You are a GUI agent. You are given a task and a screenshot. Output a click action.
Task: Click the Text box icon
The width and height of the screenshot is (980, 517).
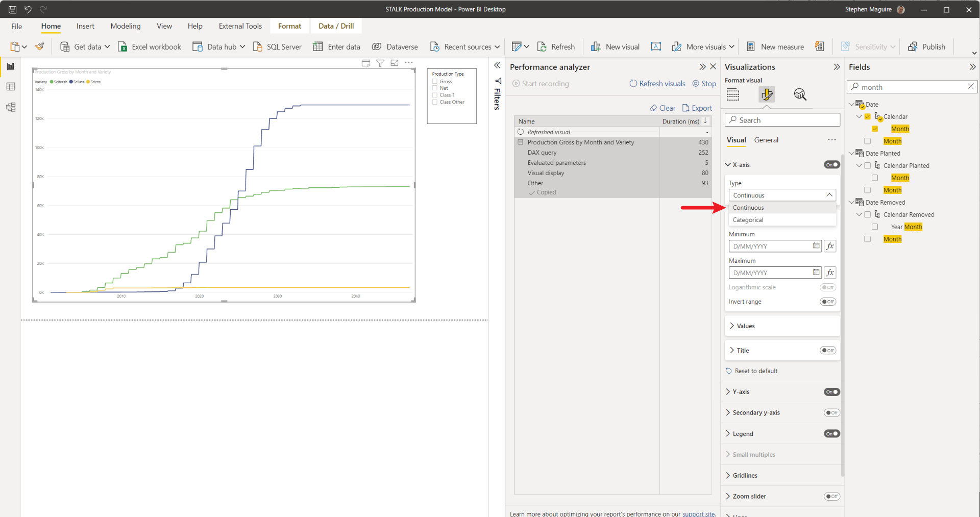click(656, 46)
